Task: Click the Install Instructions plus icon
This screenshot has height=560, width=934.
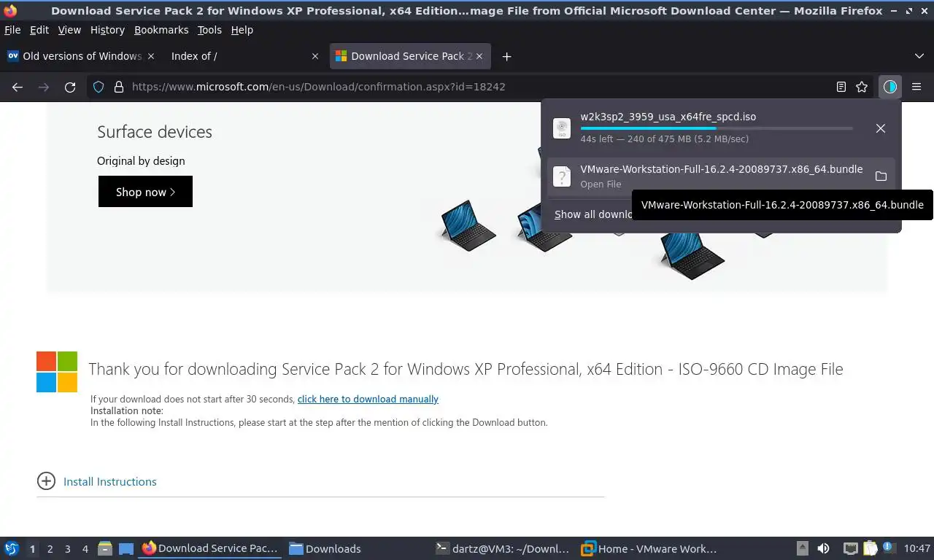Action: click(x=46, y=481)
